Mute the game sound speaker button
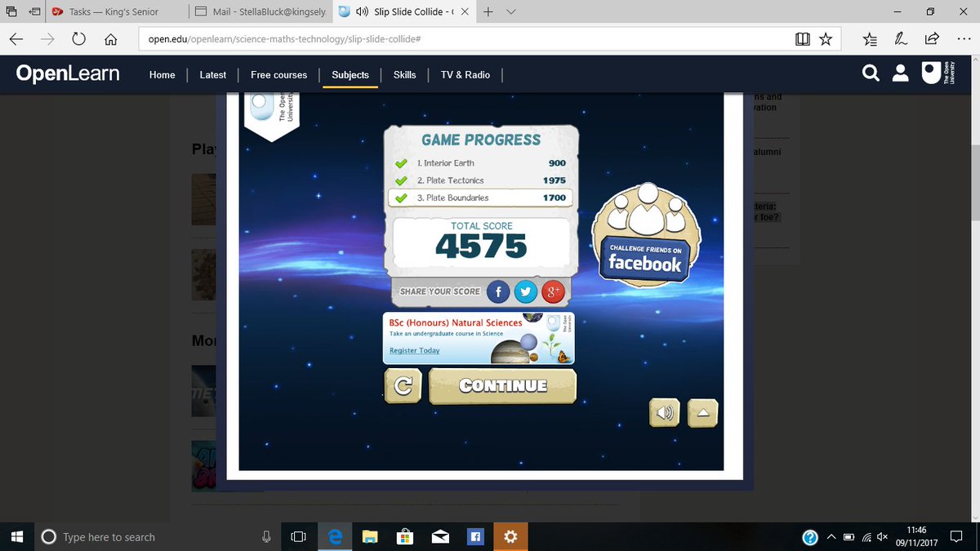Image resolution: width=980 pixels, height=551 pixels. [x=665, y=413]
